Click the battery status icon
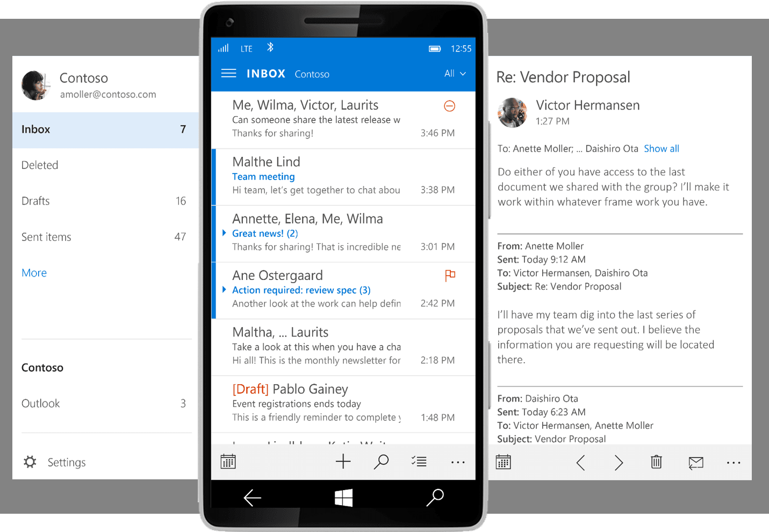The width and height of the screenshot is (769, 532). pos(435,48)
